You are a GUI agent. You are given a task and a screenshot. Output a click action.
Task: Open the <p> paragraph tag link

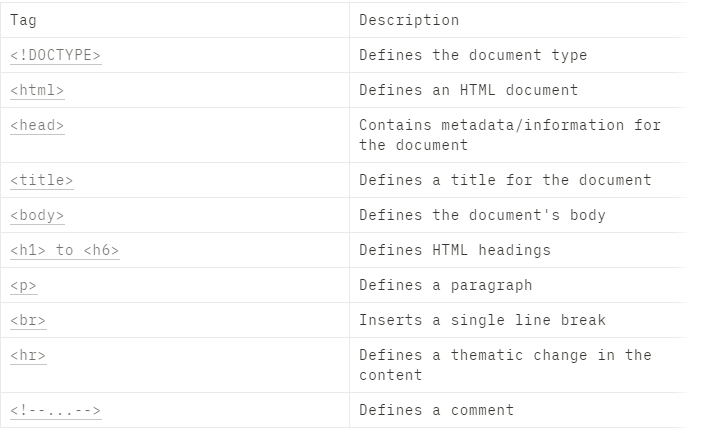click(23, 285)
